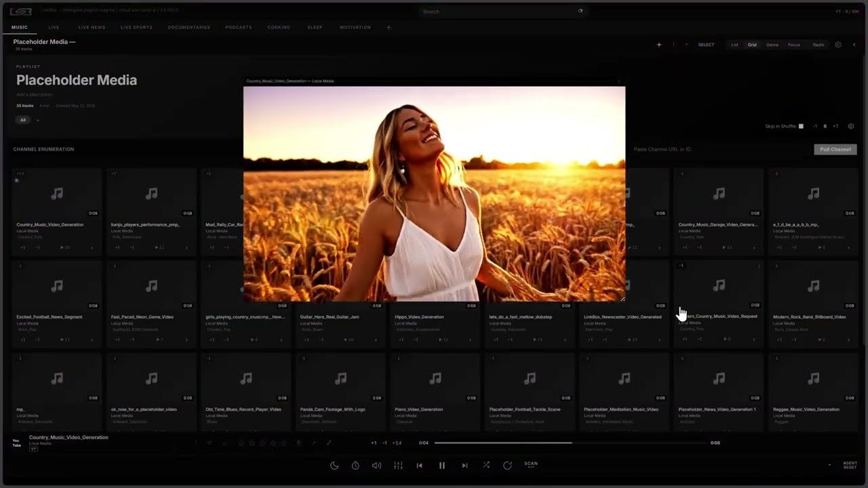Open the settings gear near Skip in Shuffle
The width and height of the screenshot is (868, 488).
click(x=851, y=126)
